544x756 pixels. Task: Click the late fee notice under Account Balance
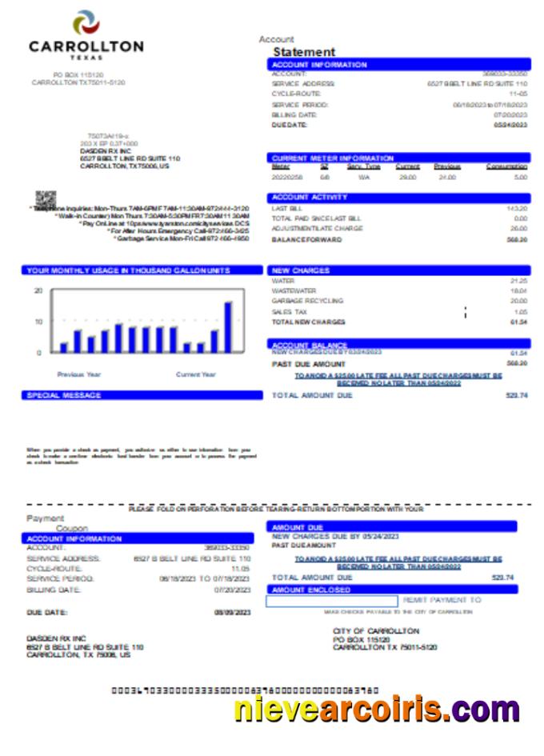(398, 378)
